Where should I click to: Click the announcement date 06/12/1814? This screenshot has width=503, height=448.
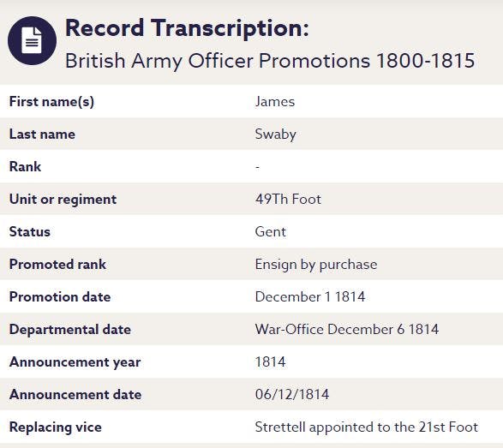[292, 394]
